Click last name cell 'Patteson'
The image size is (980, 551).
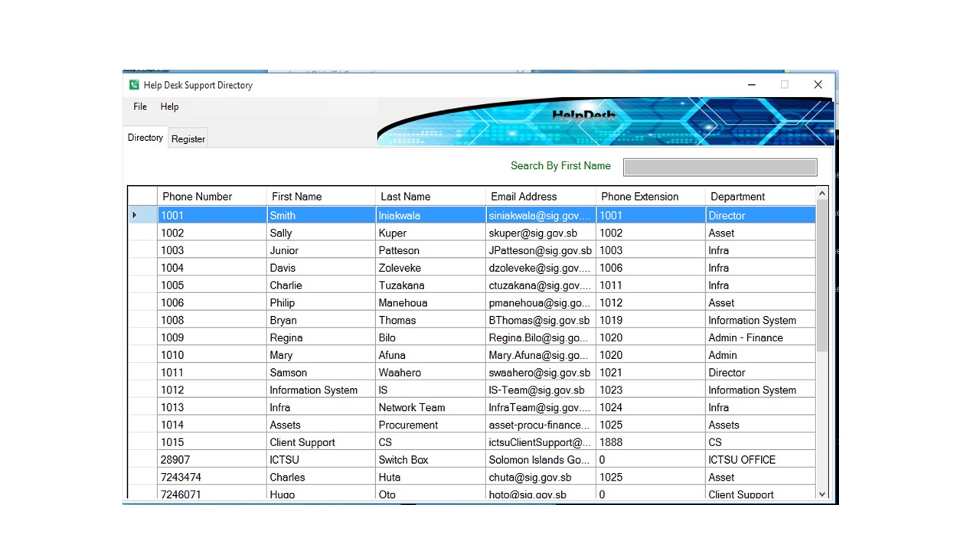point(430,250)
